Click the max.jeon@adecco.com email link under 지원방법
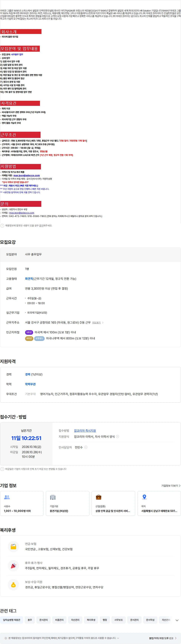 [26, 175]
